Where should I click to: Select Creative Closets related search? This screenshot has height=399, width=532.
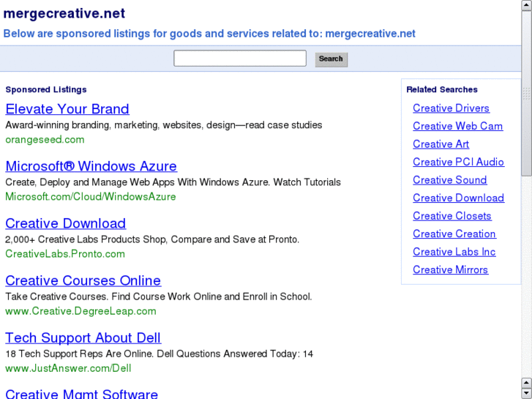pyautogui.click(x=452, y=216)
